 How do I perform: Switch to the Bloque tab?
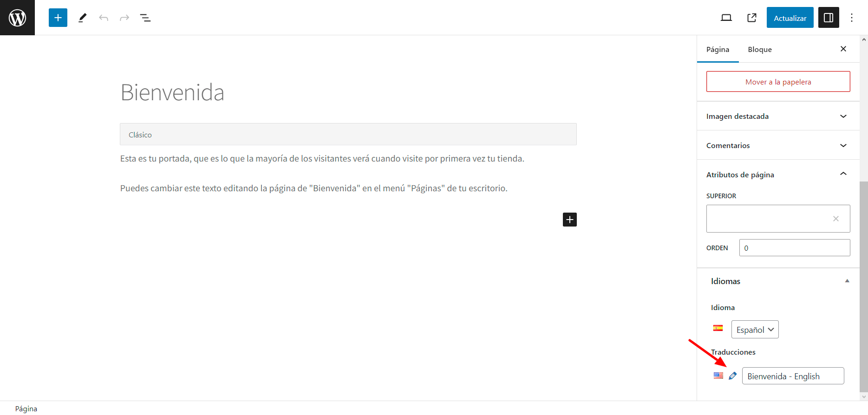point(760,49)
